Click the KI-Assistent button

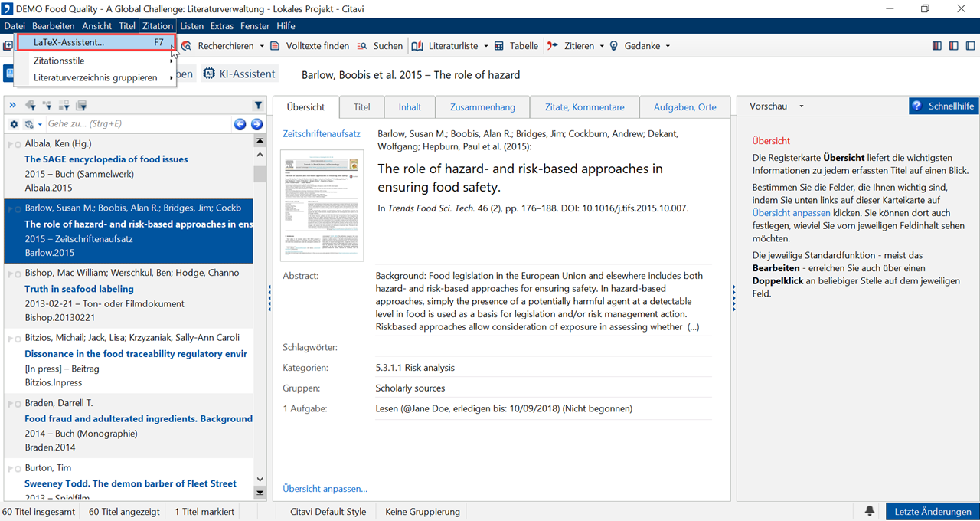(x=239, y=74)
